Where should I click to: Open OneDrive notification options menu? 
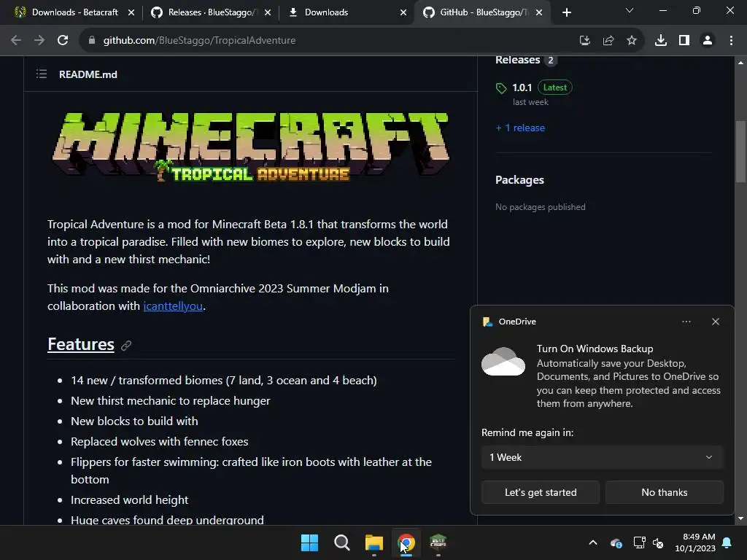click(x=686, y=322)
